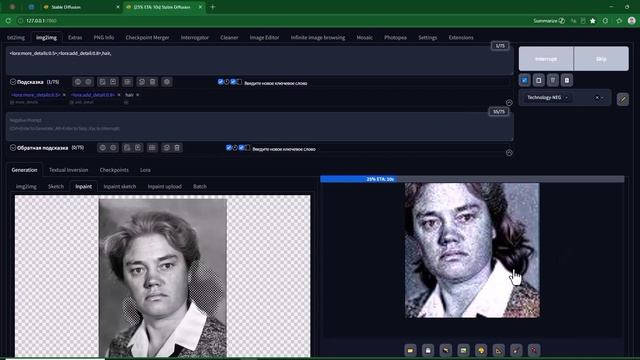Open browser profile avatar
The height and width of the screenshot is (360, 640).
click(631, 20)
